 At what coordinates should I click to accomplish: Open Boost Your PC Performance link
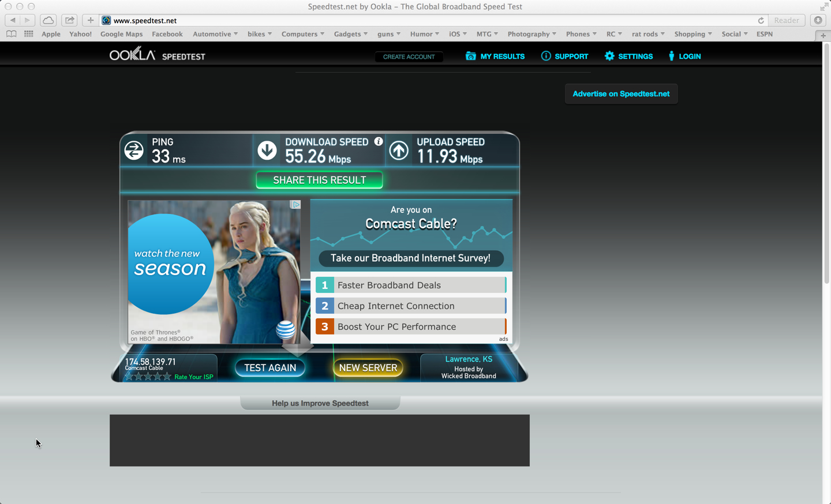pyautogui.click(x=411, y=326)
